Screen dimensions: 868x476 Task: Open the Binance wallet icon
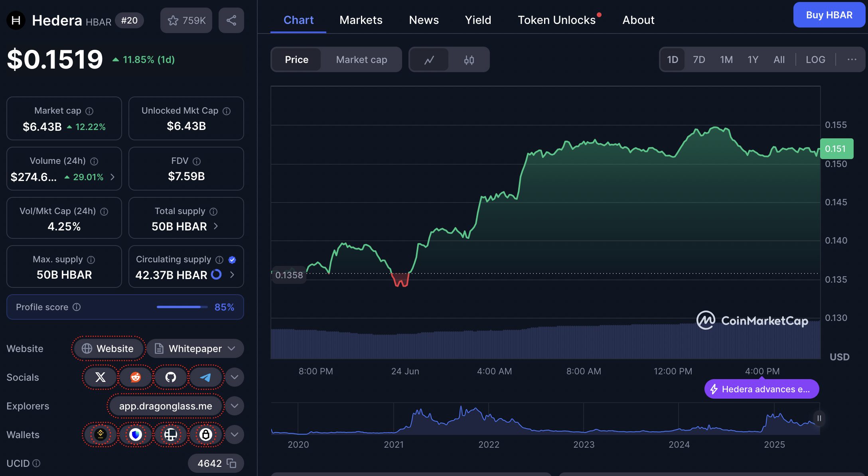[x=101, y=435]
